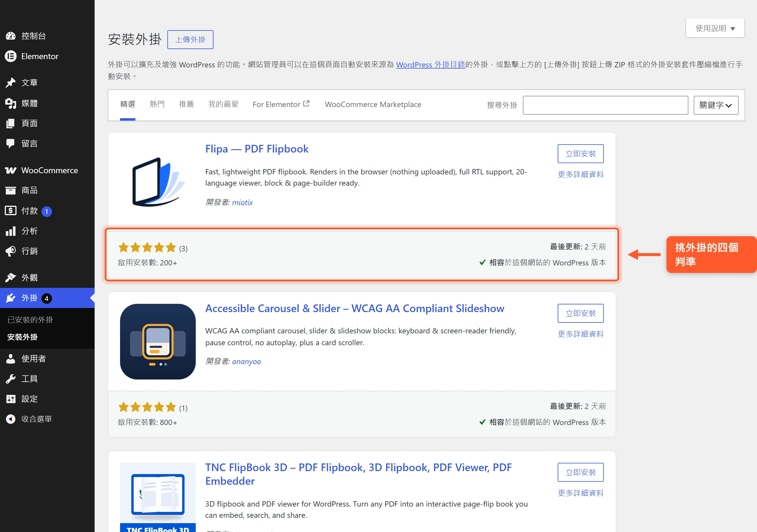Click the TNC FlipBook 3D title link
This screenshot has width=757, height=532.
point(358,474)
